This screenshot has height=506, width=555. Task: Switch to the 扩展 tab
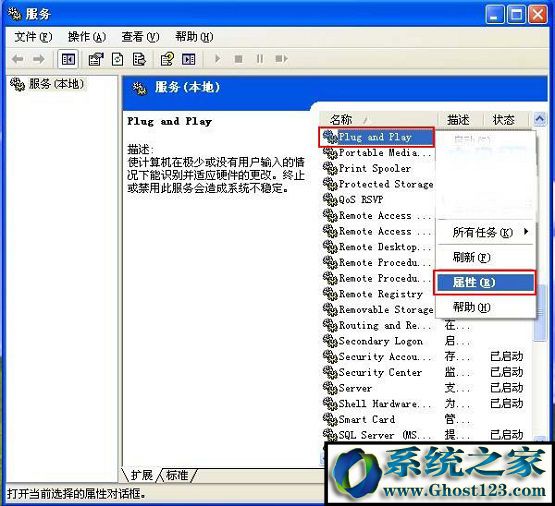[x=141, y=475]
